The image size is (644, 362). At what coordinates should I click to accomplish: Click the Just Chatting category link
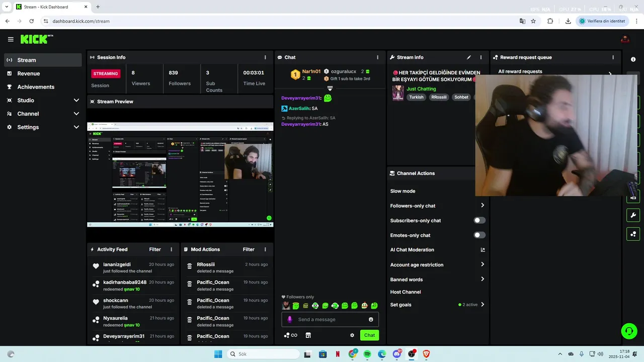pos(421,89)
